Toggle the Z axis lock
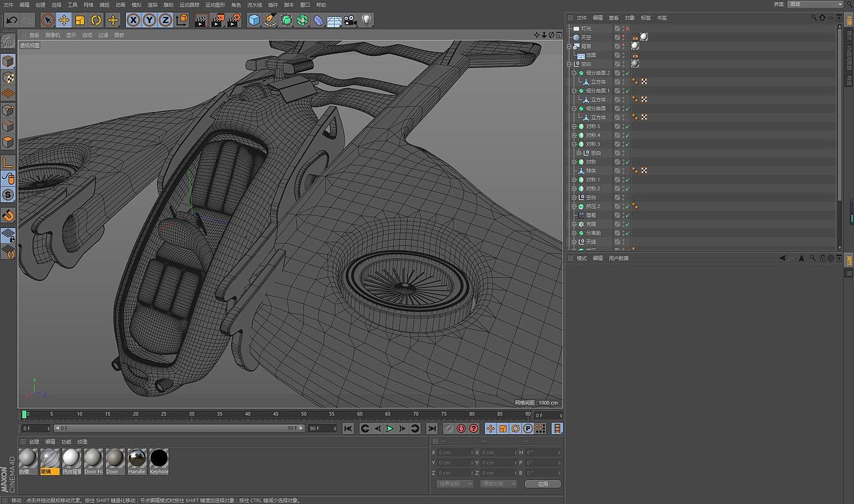 [x=165, y=20]
